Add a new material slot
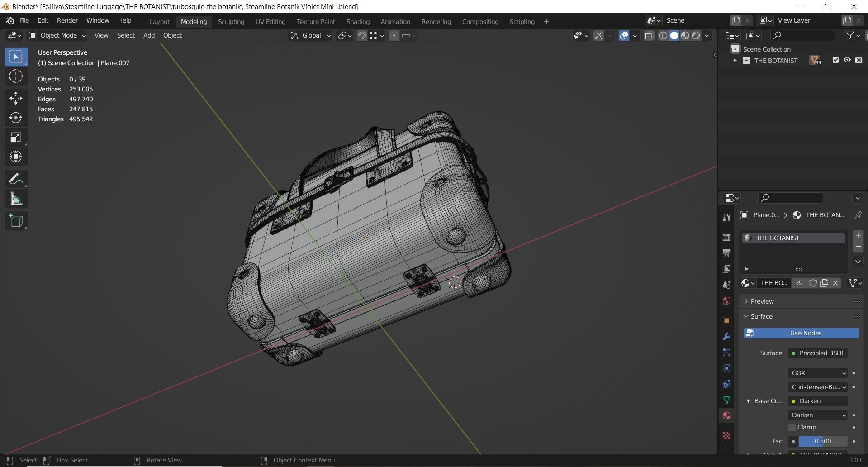868x467 pixels. pyautogui.click(x=858, y=235)
